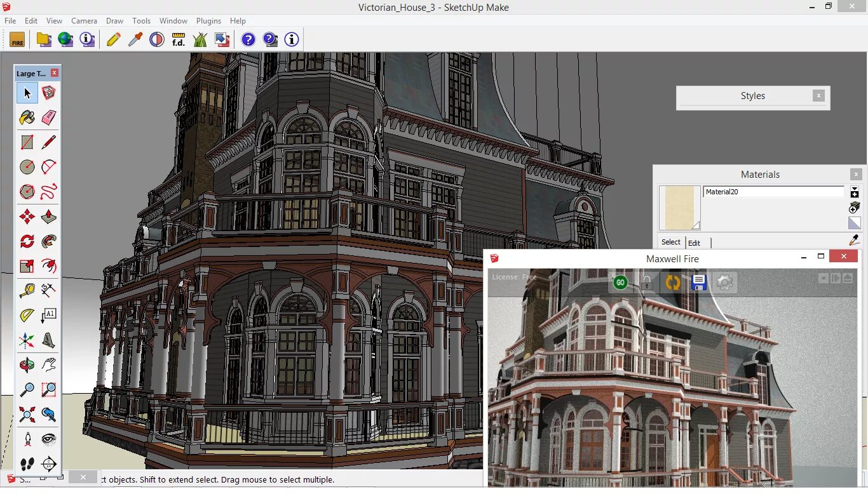Click the default material swatch icon
The image size is (868, 494).
[x=855, y=223]
